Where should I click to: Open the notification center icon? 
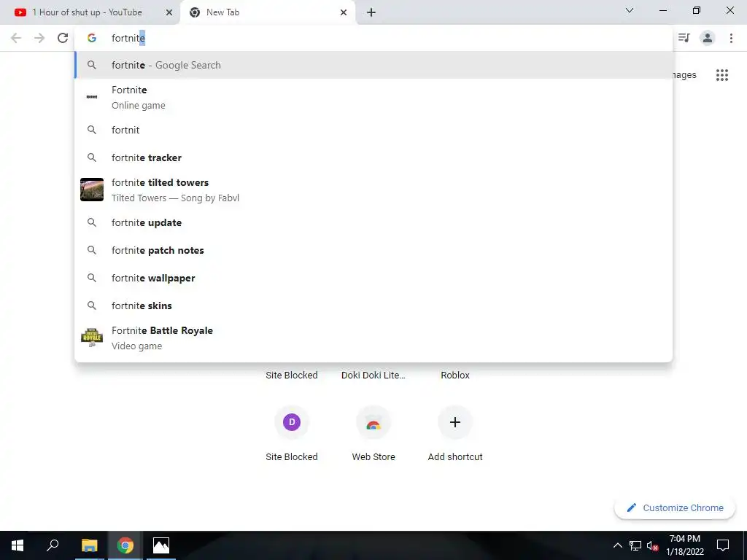[x=723, y=545]
